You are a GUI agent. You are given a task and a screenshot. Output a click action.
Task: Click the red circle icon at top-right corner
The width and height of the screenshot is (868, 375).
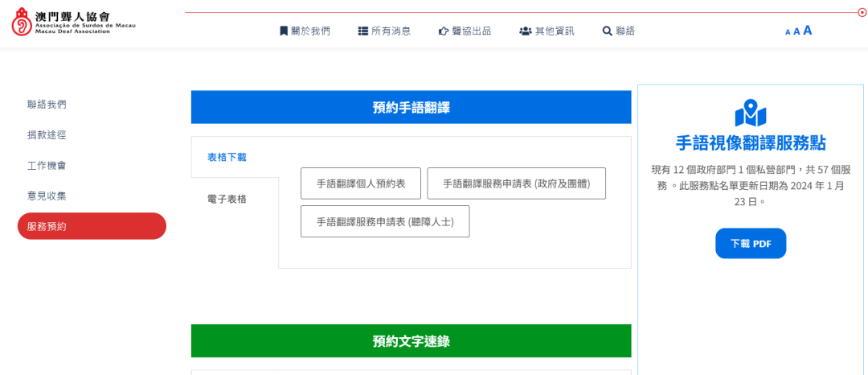click(862, 12)
